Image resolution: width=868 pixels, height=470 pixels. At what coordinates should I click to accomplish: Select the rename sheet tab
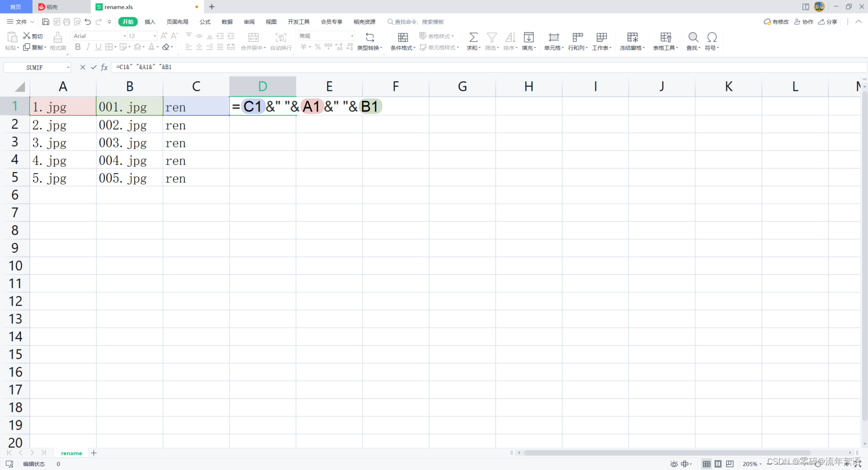point(71,453)
